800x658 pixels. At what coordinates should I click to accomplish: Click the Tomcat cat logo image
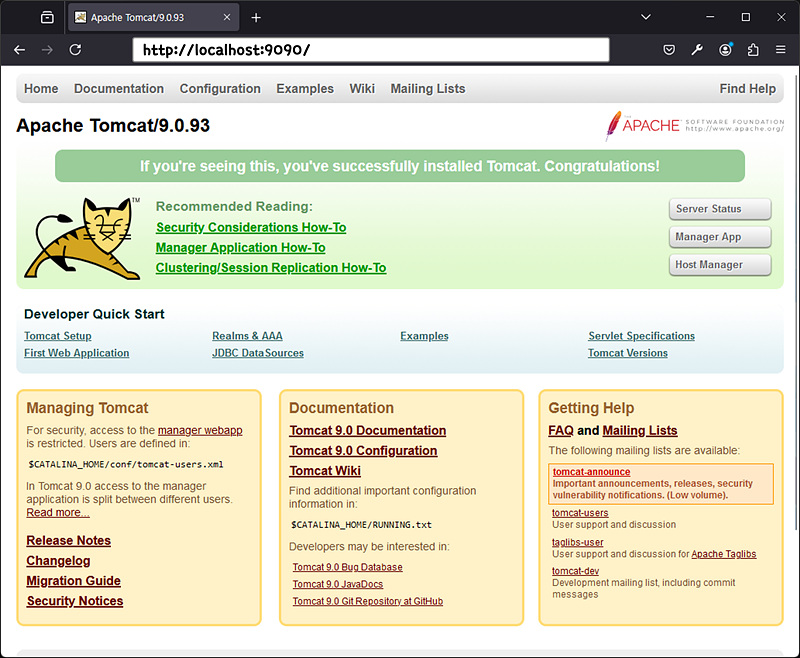coord(83,239)
